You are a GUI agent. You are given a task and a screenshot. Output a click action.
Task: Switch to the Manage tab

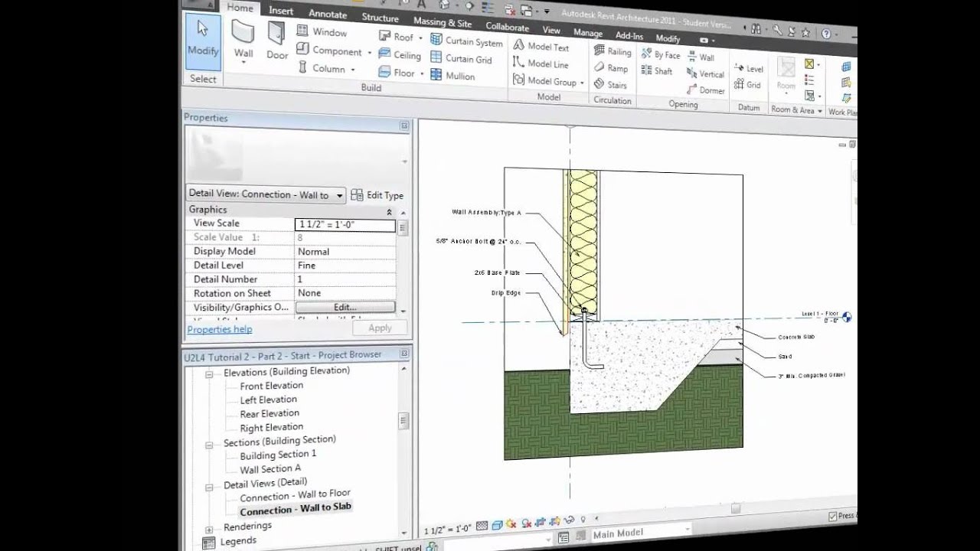(588, 33)
